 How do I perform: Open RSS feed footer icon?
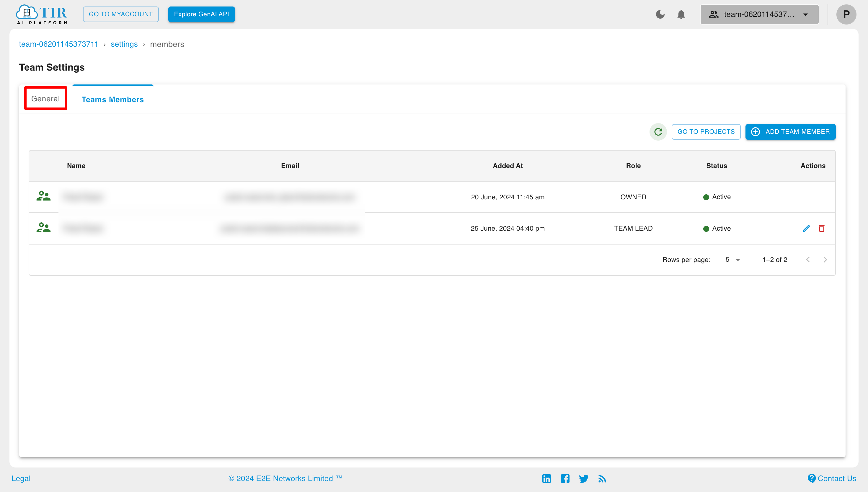(602, 478)
